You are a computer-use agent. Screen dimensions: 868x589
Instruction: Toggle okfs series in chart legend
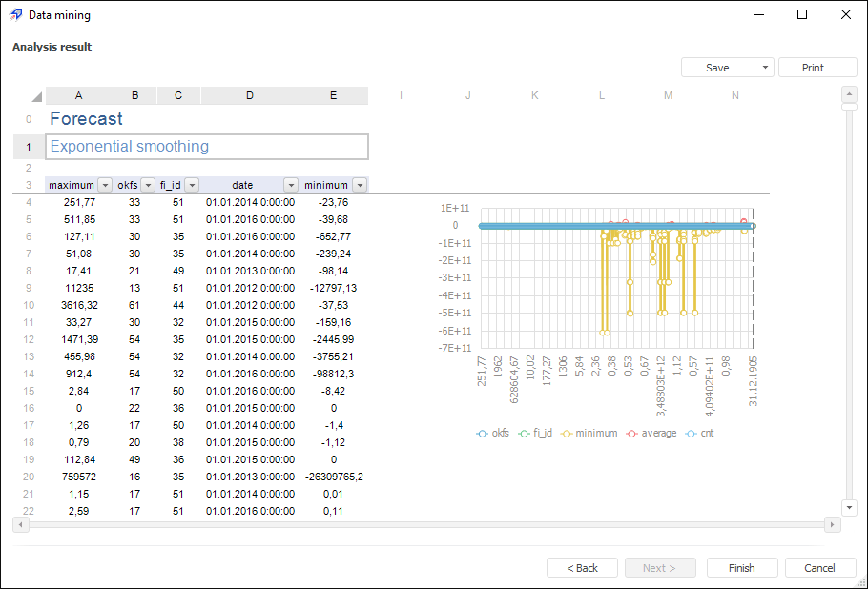tap(493, 433)
